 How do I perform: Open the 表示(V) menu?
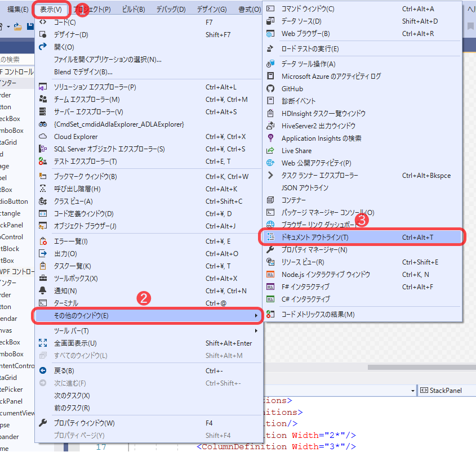click(x=51, y=10)
